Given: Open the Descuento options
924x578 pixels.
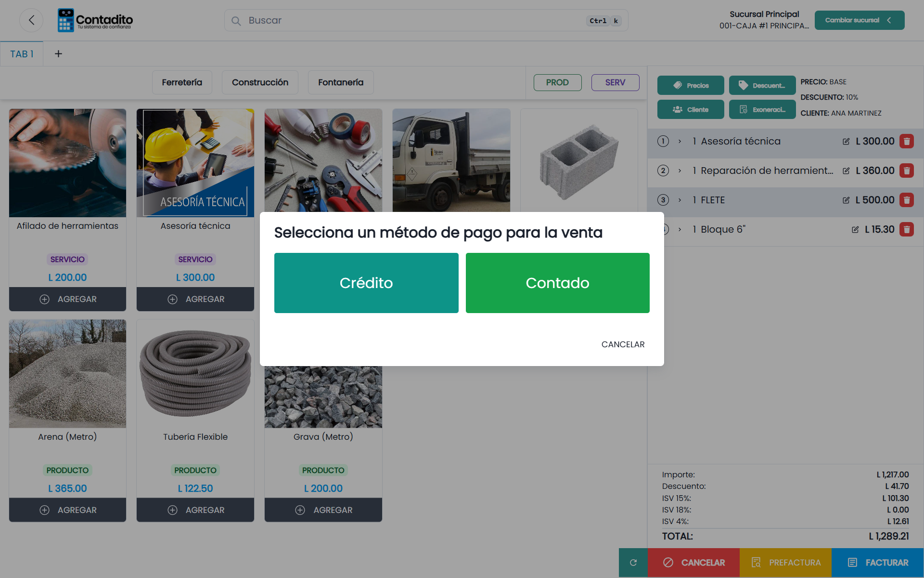Looking at the screenshot, I should [762, 85].
